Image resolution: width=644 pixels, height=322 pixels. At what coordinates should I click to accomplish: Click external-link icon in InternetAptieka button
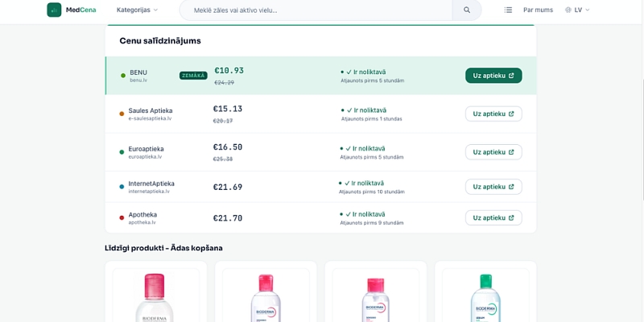click(511, 187)
